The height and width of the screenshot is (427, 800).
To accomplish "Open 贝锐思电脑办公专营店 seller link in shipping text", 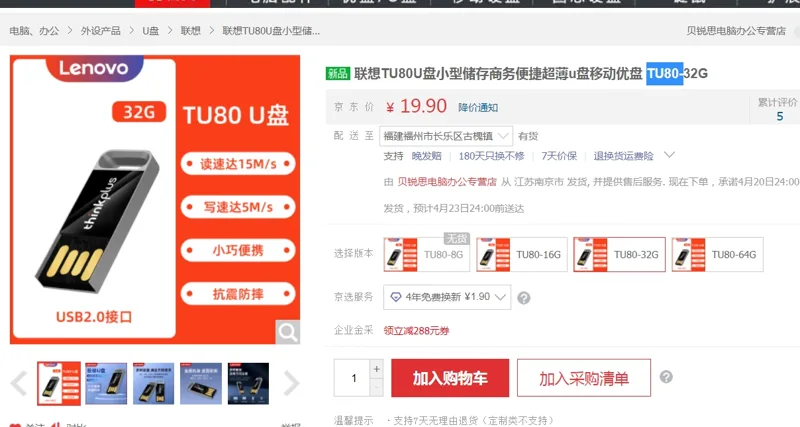I will point(447,182).
